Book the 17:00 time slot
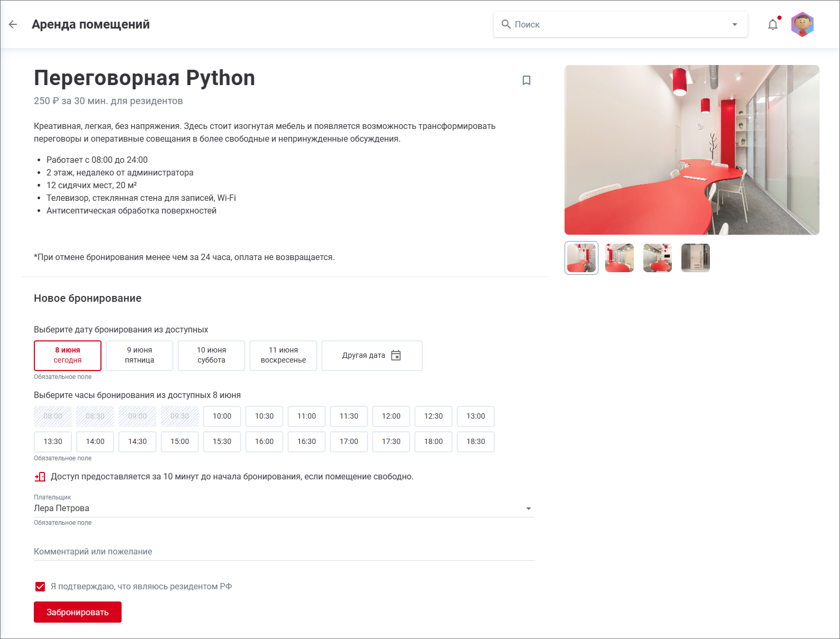The image size is (840, 639). [x=349, y=442]
